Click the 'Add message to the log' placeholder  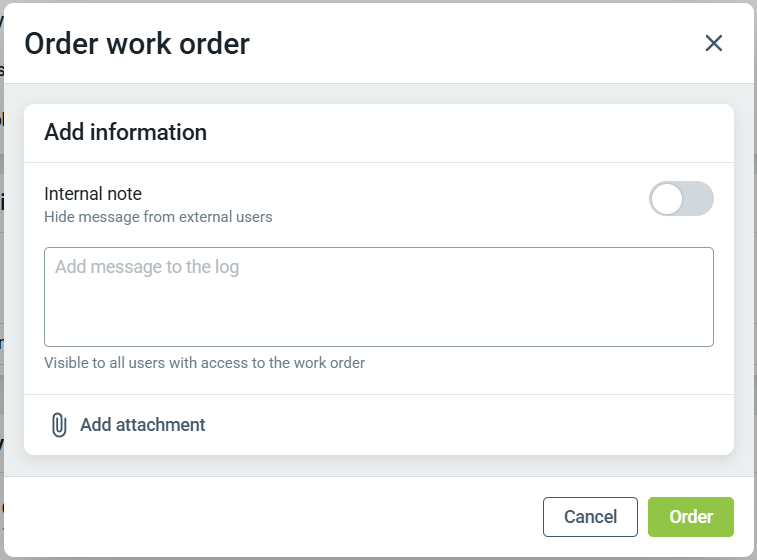click(x=147, y=268)
